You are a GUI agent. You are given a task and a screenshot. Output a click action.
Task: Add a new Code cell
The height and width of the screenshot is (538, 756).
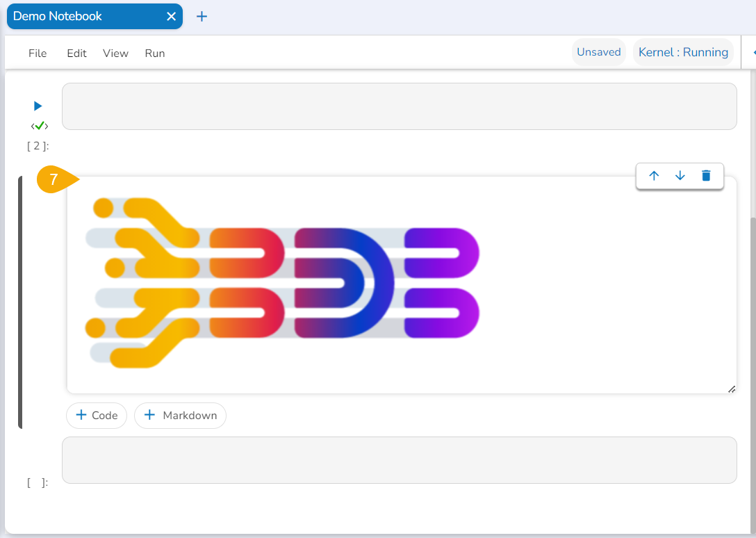point(97,416)
